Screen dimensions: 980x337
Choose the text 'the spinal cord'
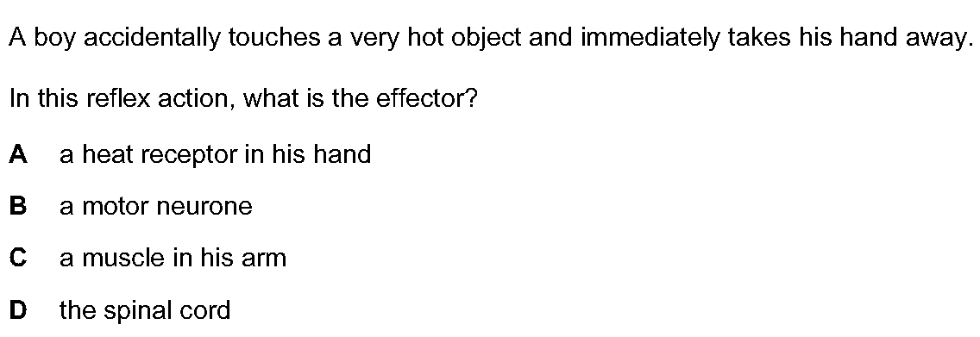tap(145, 310)
